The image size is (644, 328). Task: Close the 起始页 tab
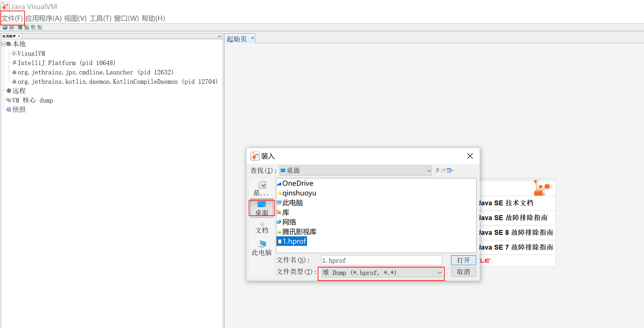(x=252, y=38)
